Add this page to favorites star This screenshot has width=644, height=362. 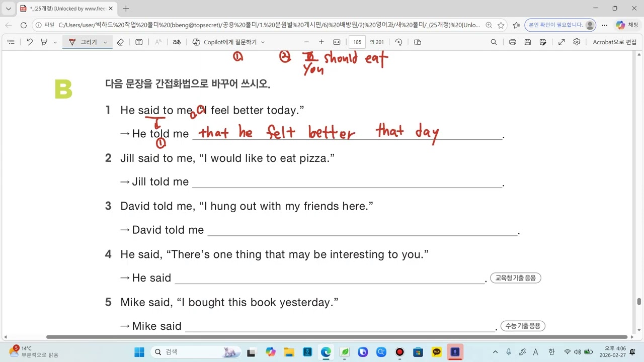(501, 25)
